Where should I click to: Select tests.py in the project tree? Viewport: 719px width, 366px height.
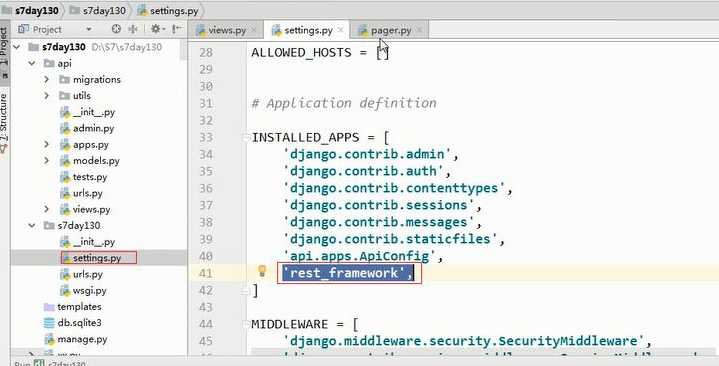click(x=90, y=177)
